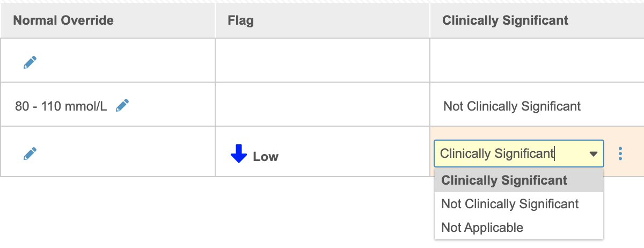Select the 80 - 110 mmol/L range text
The width and height of the screenshot is (644, 248).
[61, 106]
